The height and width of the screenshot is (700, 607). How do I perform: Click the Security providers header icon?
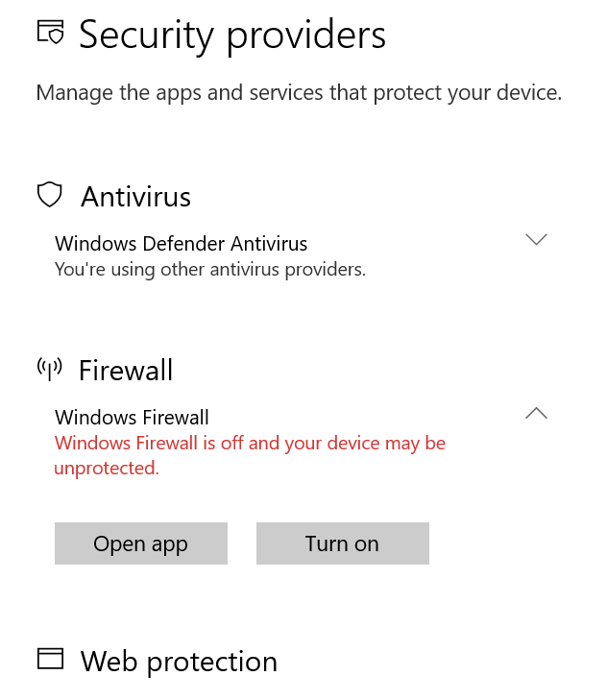point(50,32)
